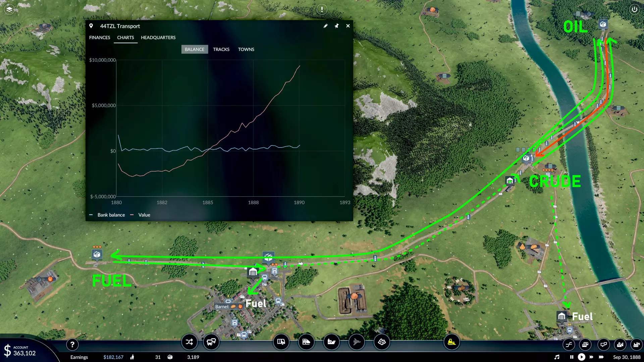Show the TOWNS chart
The height and width of the screenshot is (362, 644).
click(246, 49)
